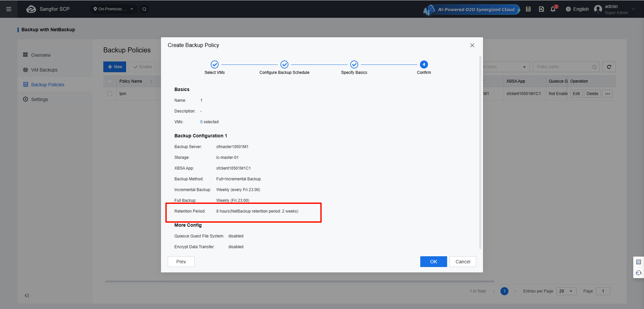
Task: Click the Overview grid icon in sidebar
Action: click(x=25, y=55)
